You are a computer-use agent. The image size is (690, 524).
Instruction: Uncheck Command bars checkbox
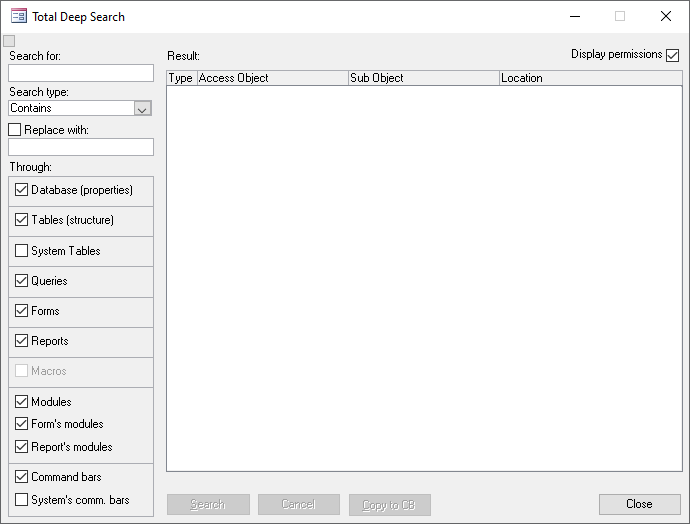(x=22, y=477)
